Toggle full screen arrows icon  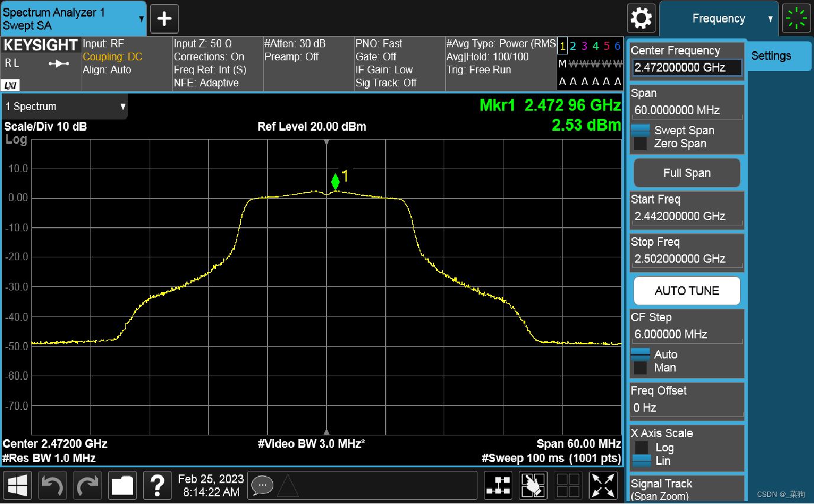603,486
